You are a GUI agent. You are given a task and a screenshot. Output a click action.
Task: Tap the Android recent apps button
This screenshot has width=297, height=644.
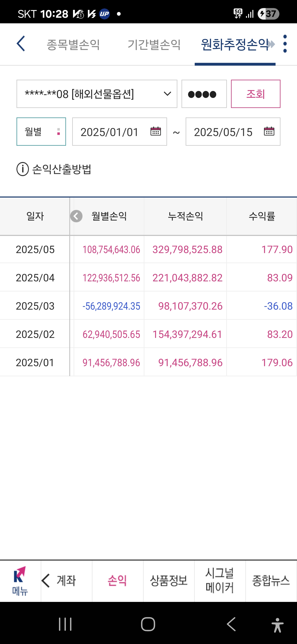point(65,624)
